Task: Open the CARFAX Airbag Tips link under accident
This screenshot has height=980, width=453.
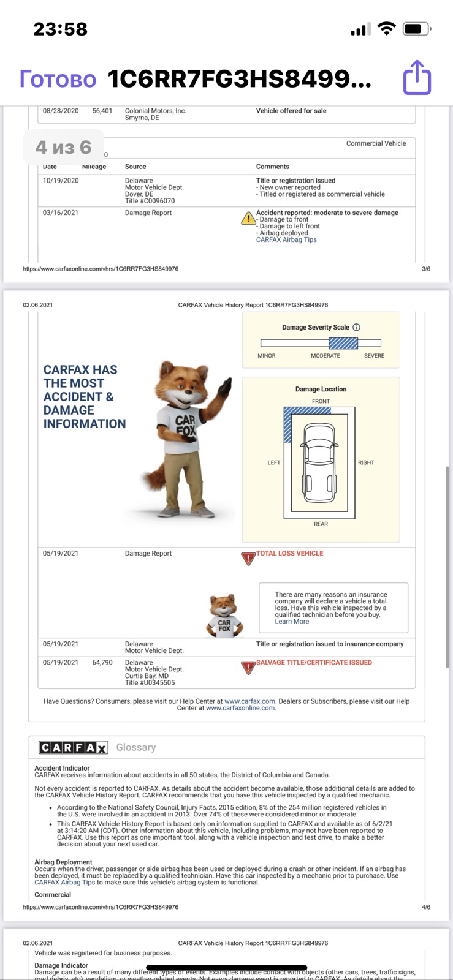Action: click(x=286, y=240)
